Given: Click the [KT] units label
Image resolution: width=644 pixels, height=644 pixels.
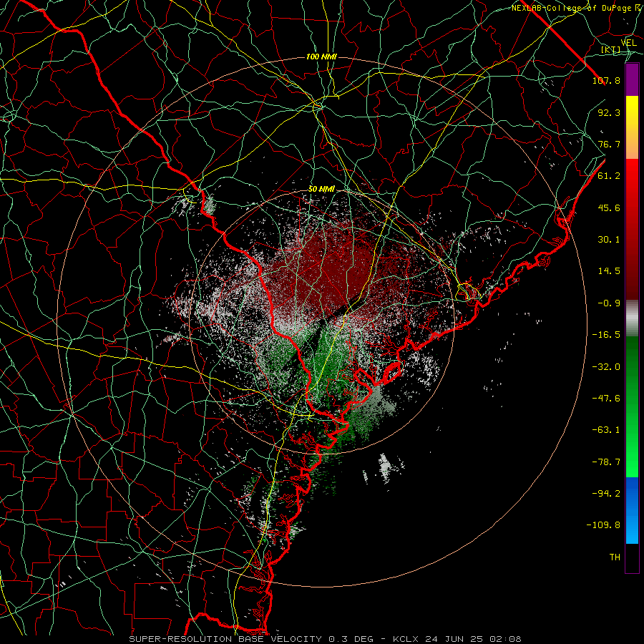Looking at the screenshot, I should click(x=611, y=49).
